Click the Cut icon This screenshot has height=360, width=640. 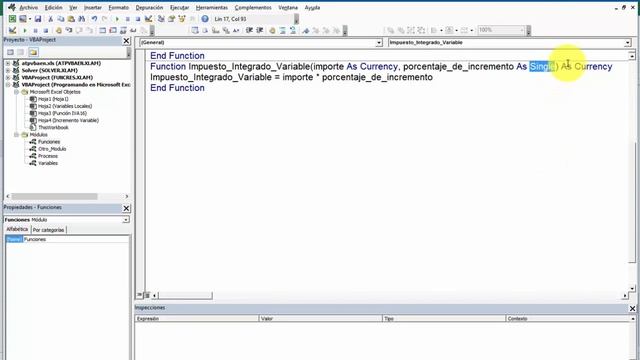click(x=51, y=19)
